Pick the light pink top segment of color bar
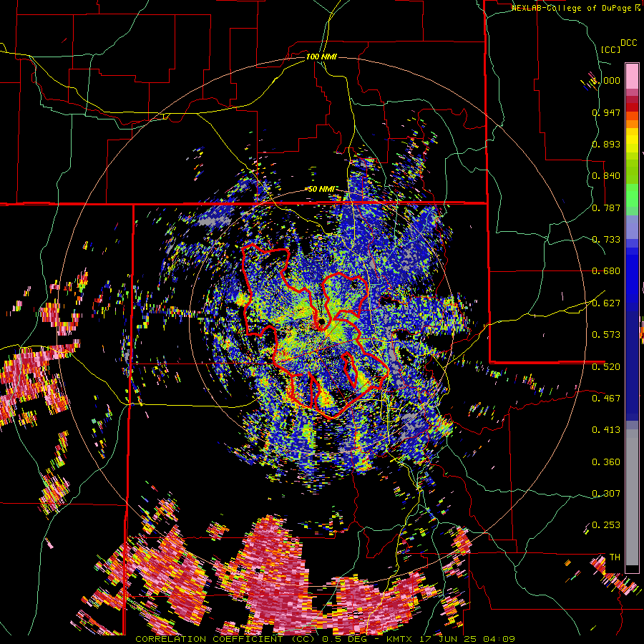 (x=632, y=76)
